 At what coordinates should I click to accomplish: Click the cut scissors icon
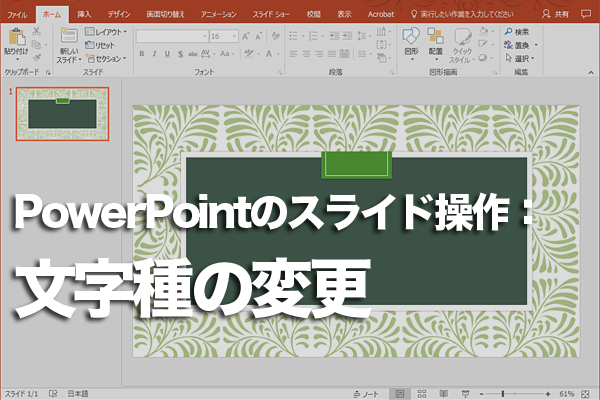pos(36,31)
